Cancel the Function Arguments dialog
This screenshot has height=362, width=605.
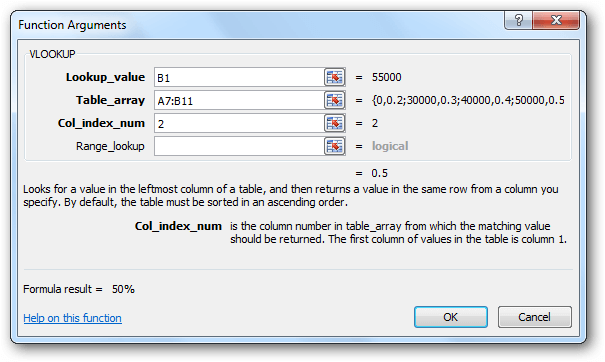(x=534, y=317)
